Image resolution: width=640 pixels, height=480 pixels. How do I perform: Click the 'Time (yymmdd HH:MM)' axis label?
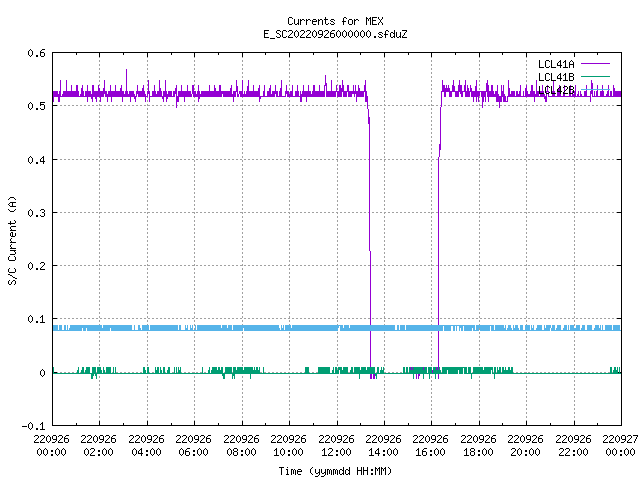(335, 471)
